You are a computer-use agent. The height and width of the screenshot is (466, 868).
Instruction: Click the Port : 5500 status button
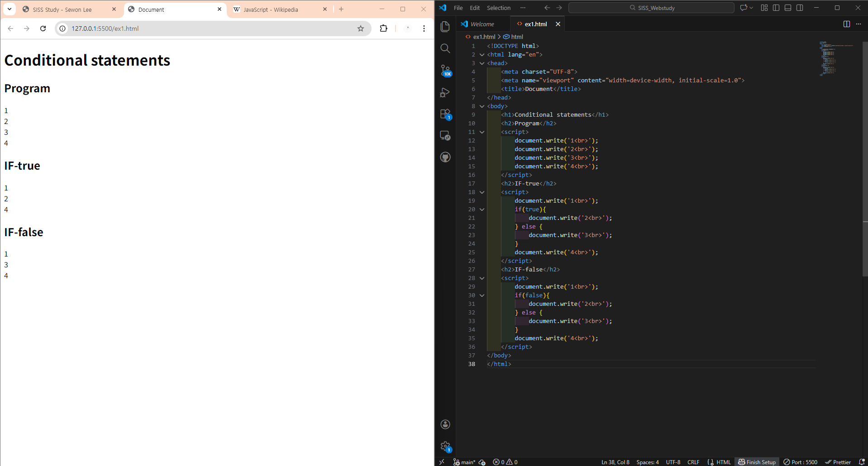[x=801, y=462]
